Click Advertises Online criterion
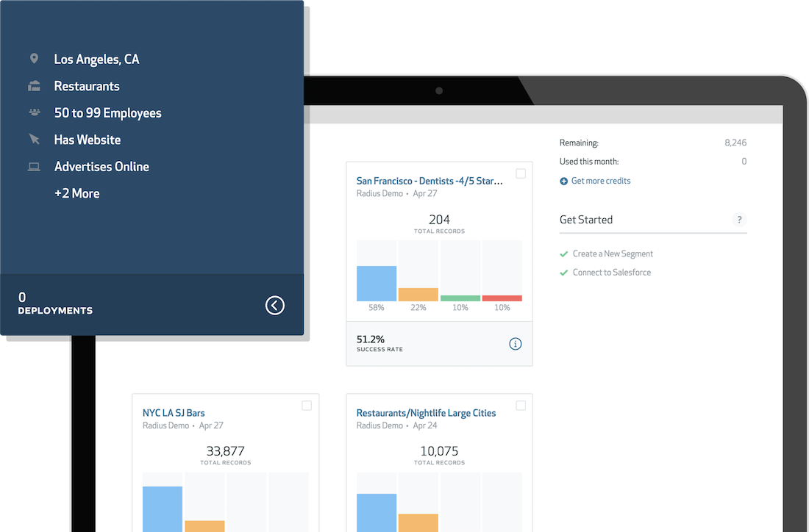This screenshot has width=809, height=532. click(101, 167)
